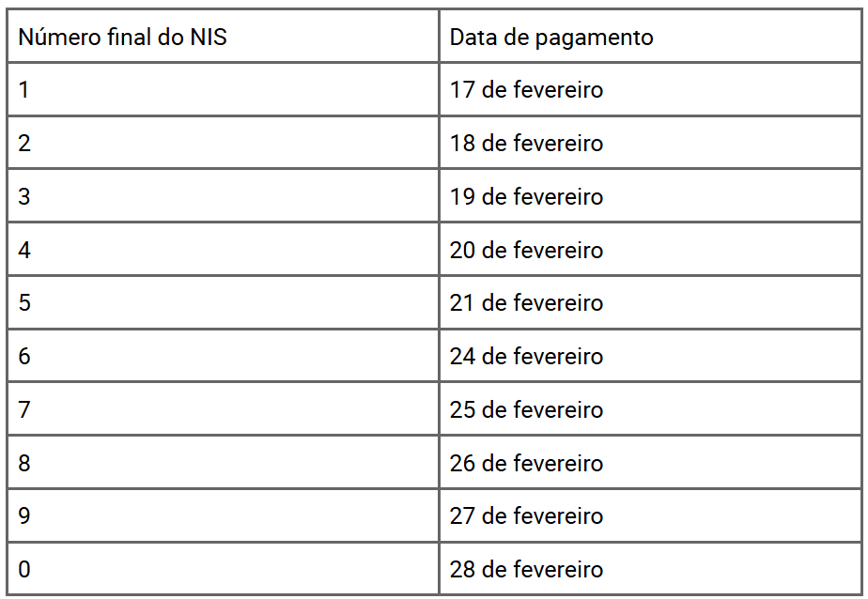Click the '27 de fevereiro' date cell
Viewport: 868px width, 599px height.
[650, 515]
